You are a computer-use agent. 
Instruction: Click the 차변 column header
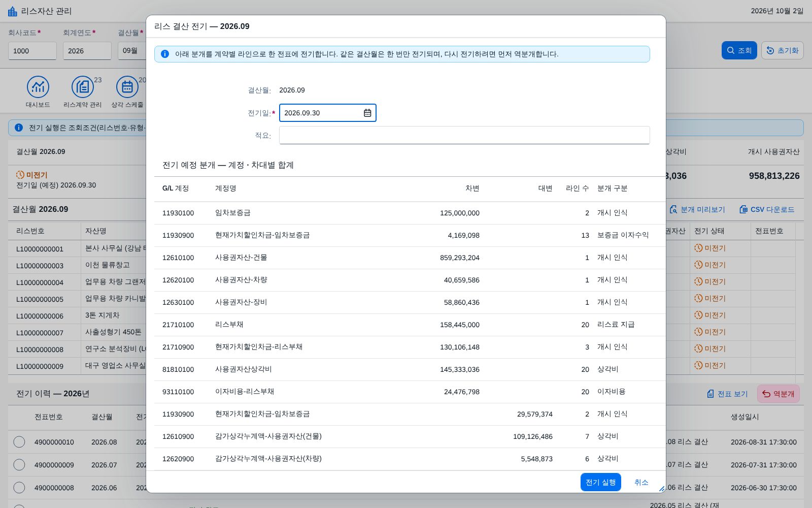pos(472,188)
